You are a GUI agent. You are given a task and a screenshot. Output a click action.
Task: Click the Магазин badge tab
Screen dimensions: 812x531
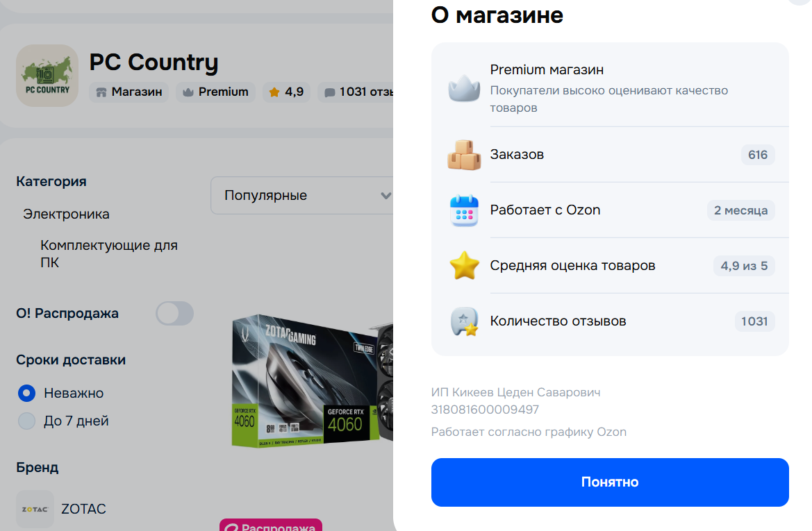coord(129,92)
